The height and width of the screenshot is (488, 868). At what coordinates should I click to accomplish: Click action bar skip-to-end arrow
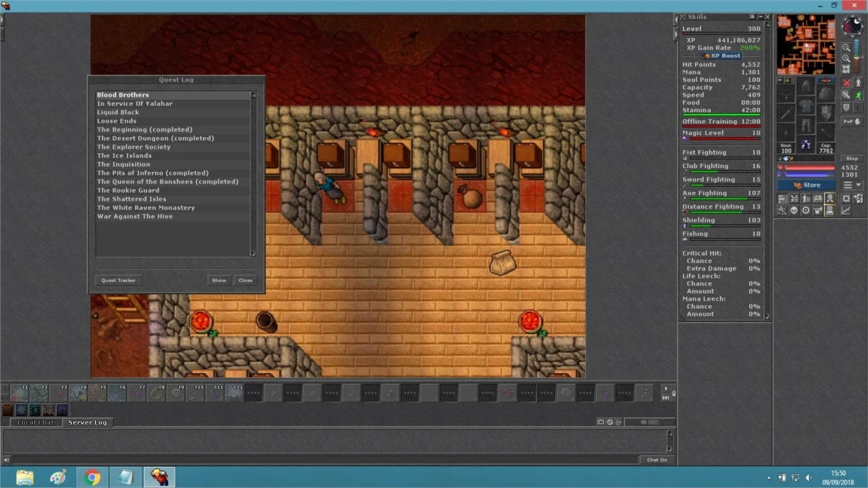(x=666, y=398)
